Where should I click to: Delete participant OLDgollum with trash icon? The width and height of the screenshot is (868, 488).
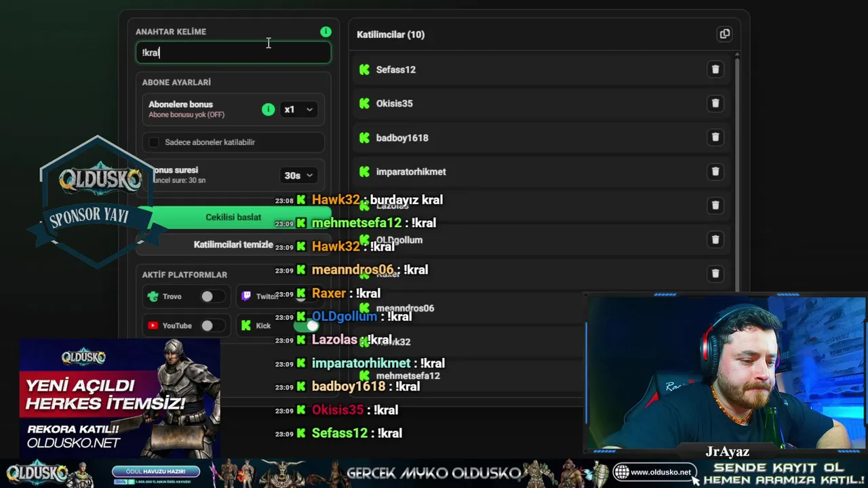pos(715,239)
